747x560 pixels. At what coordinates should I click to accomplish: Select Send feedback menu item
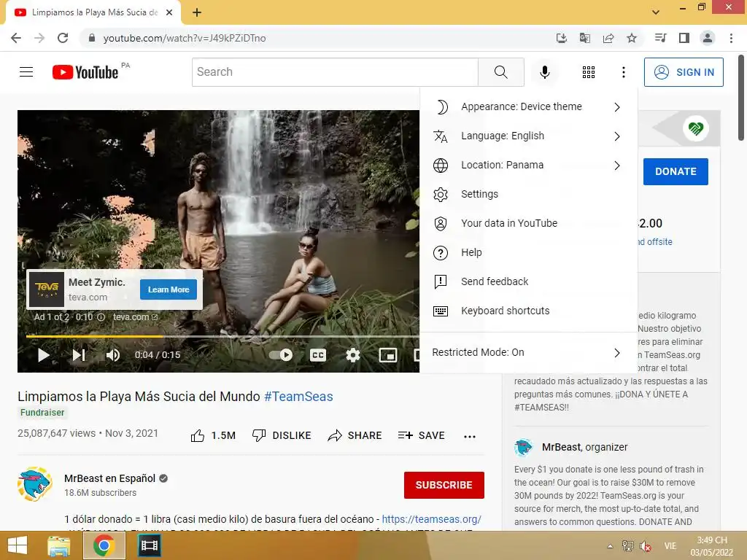pos(528,281)
